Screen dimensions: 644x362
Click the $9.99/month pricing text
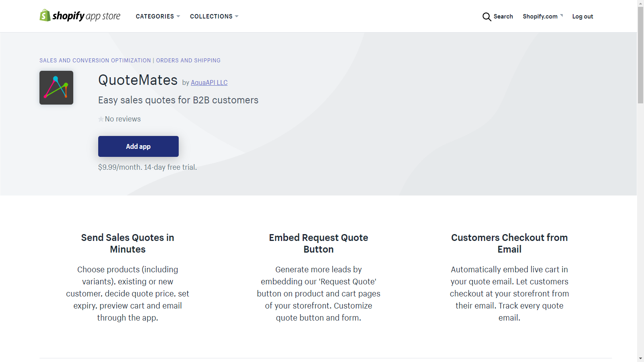[147, 167]
